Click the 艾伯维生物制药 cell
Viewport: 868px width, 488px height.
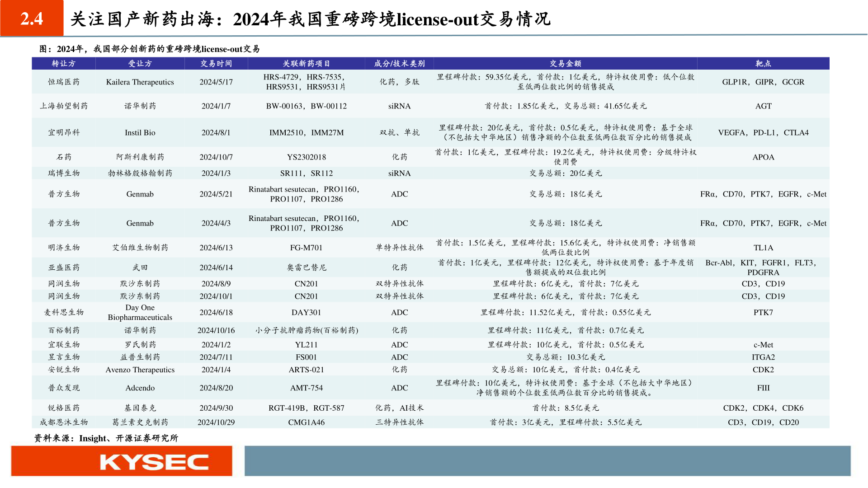tap(140, 247)
